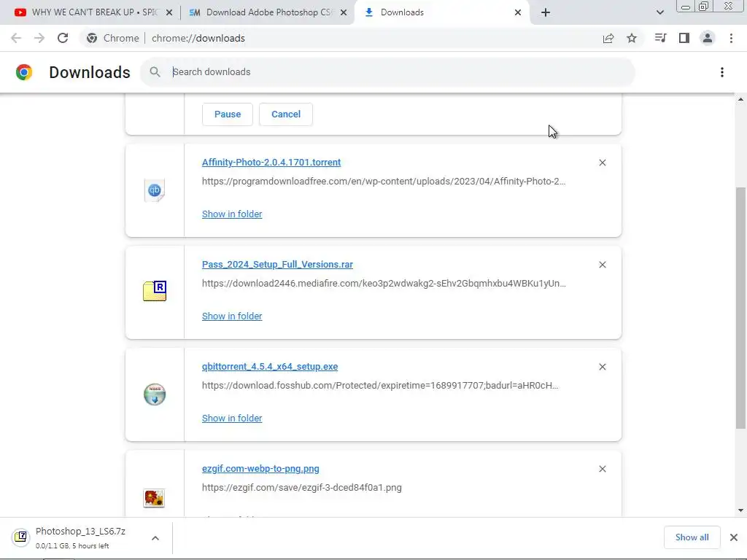This screenshot has height=560, width=747.
Task: Open Downloads page three-dot menu
Action: tap(721, 72)
